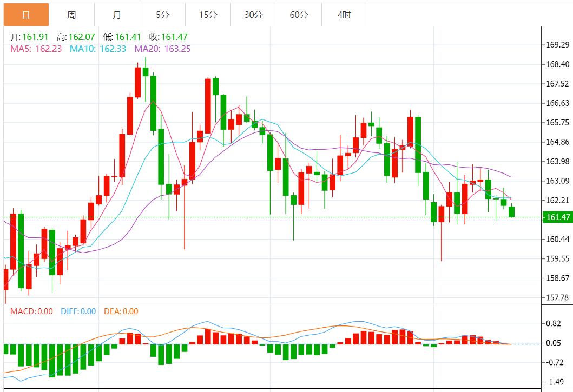Click the 168.40 price axis label
The image size is (573, 392).
[558, 64]
